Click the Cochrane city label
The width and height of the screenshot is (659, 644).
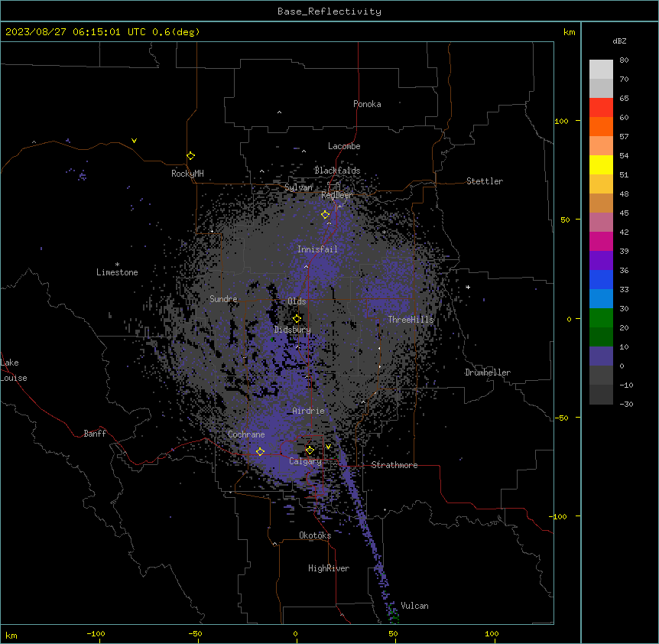[x=246, y=434]
